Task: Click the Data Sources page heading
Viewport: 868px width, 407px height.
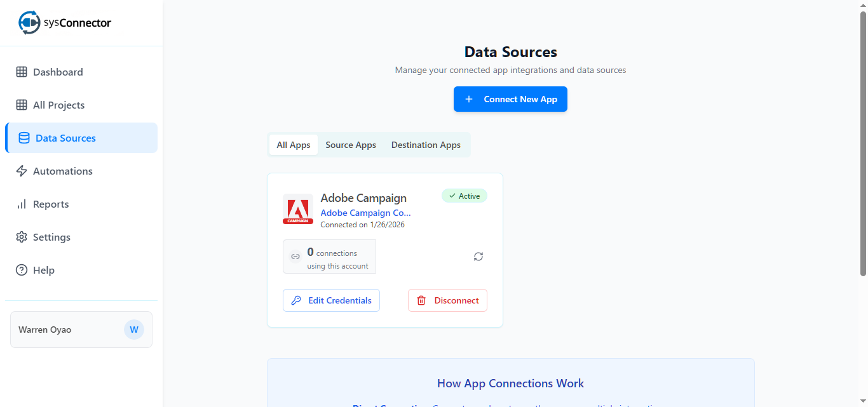Action: point(510,52)
